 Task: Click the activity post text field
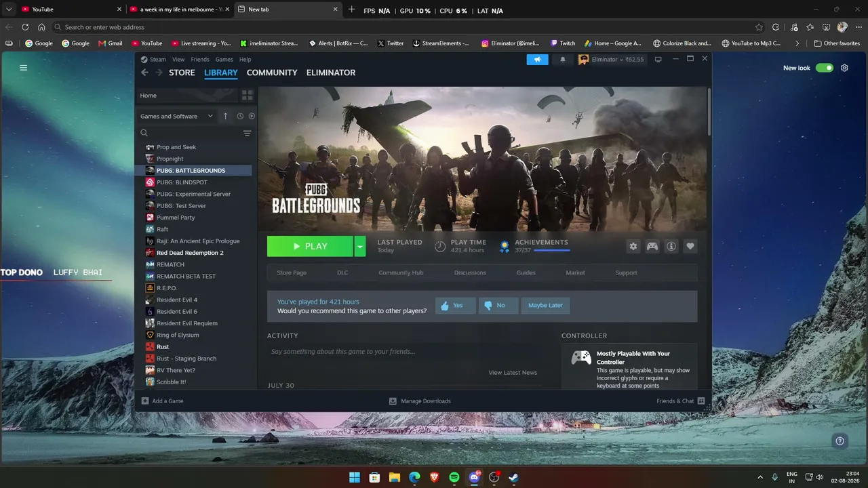point(405,352)
